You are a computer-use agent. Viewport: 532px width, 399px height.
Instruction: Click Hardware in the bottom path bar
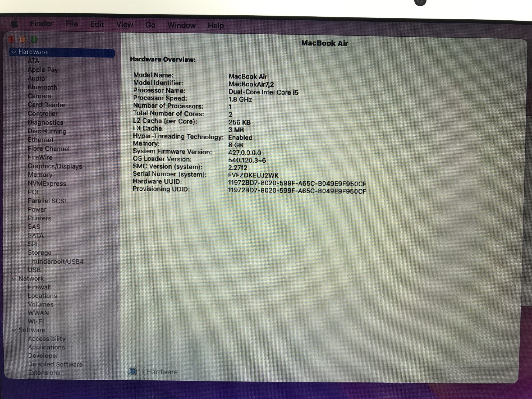point(162,372)
